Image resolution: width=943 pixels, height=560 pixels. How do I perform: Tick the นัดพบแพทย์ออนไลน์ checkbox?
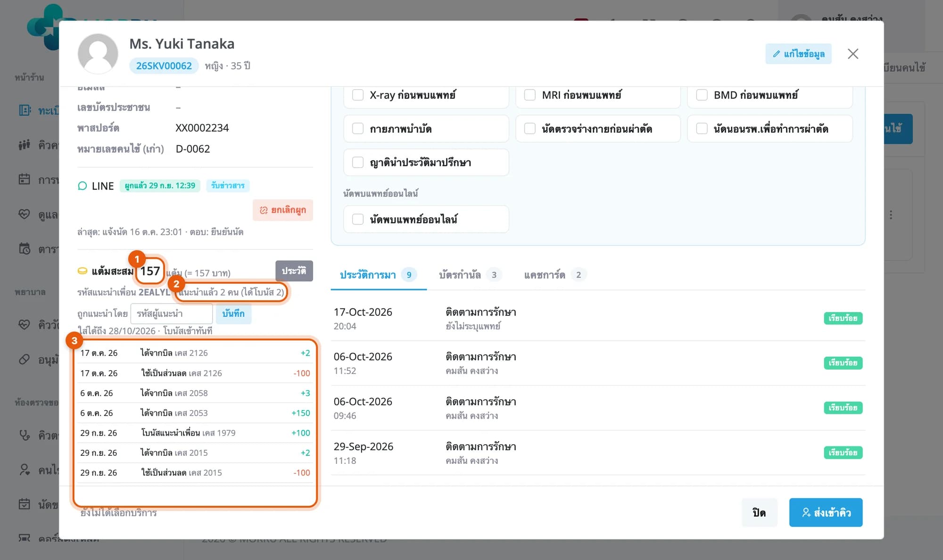coord(358,219)
